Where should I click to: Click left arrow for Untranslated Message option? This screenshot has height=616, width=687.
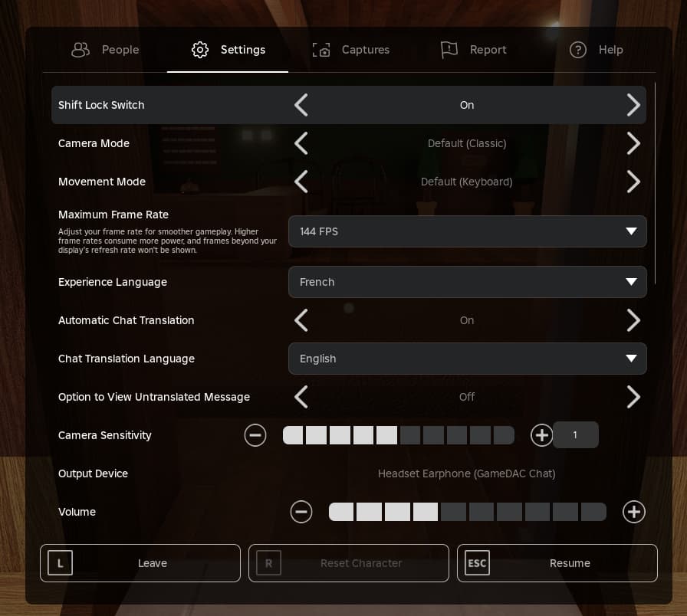301,397
